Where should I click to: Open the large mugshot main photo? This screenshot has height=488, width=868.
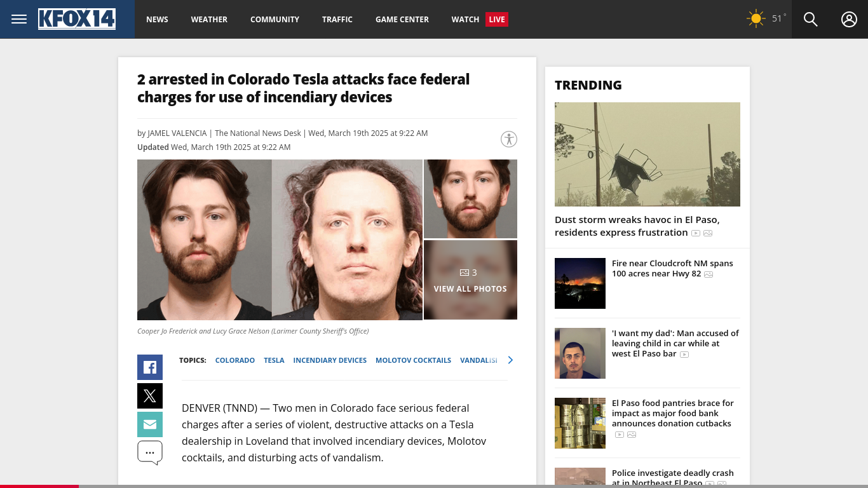click(280, 240)
